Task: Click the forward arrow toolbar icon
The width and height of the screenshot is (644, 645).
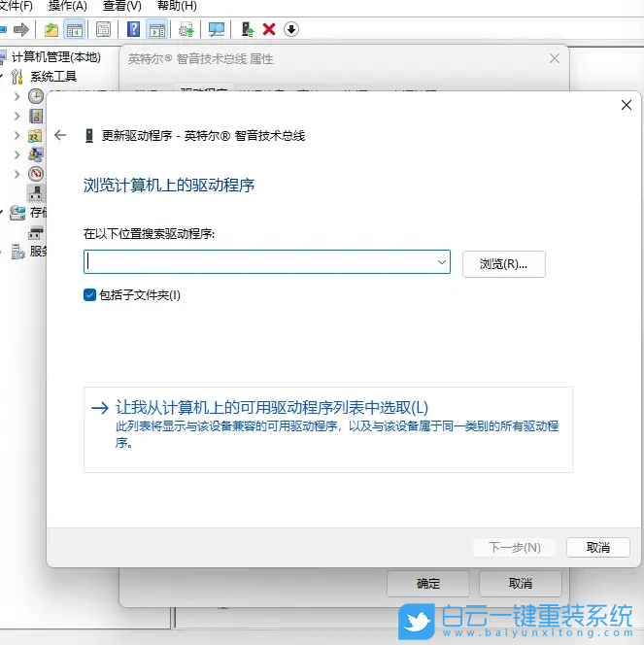Action: 20,29
